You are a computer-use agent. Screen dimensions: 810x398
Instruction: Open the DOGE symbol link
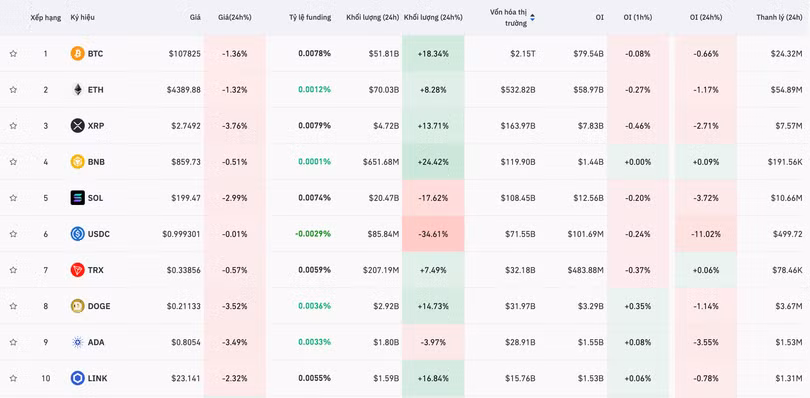point(99,306)
